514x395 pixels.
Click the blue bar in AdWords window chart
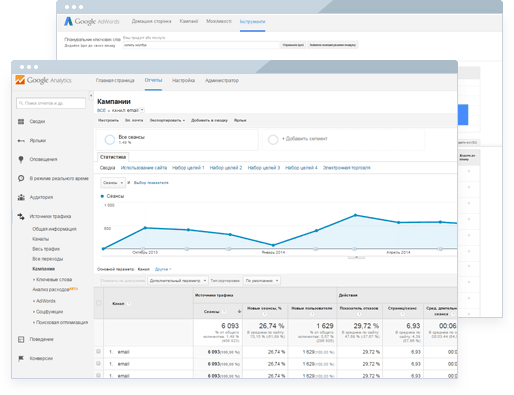click(x=463, y=115)
